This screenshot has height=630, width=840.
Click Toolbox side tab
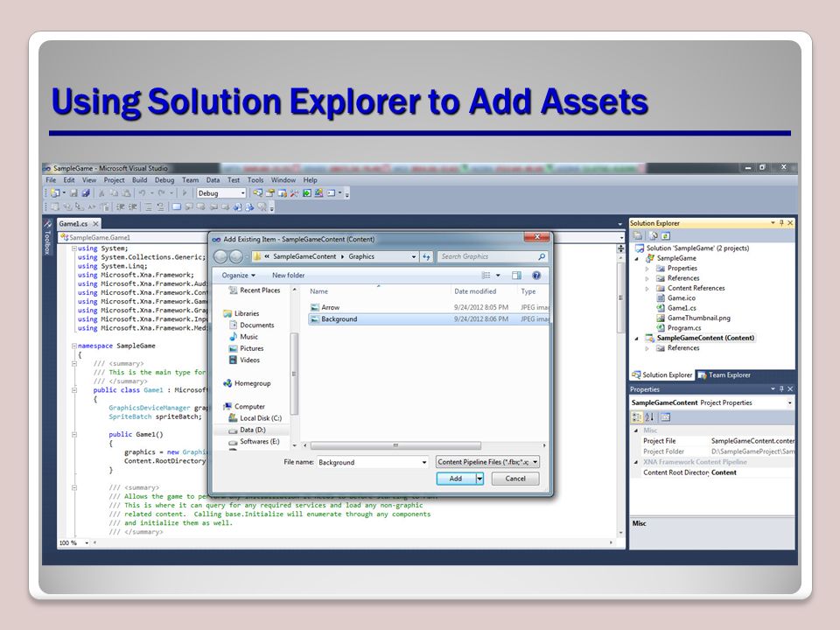tap(47, 237)
